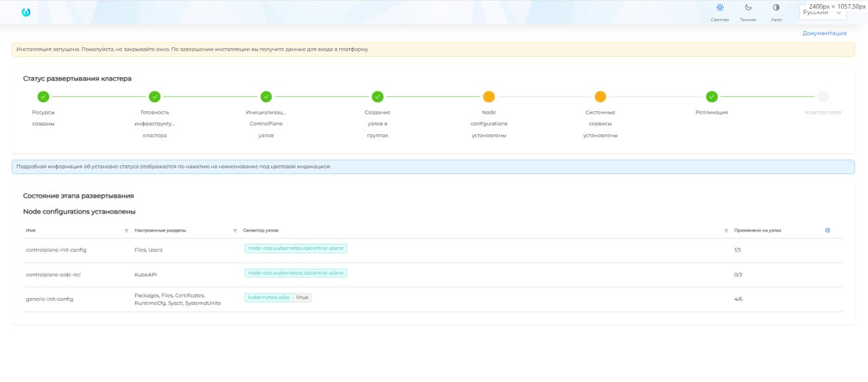Switch to the light theme (Светлая)

[719, 8]
